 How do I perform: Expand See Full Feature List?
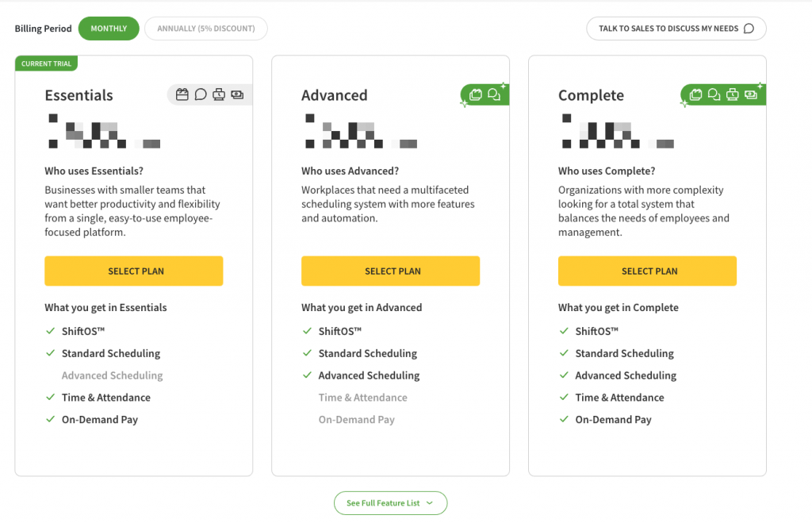[390, 503]
